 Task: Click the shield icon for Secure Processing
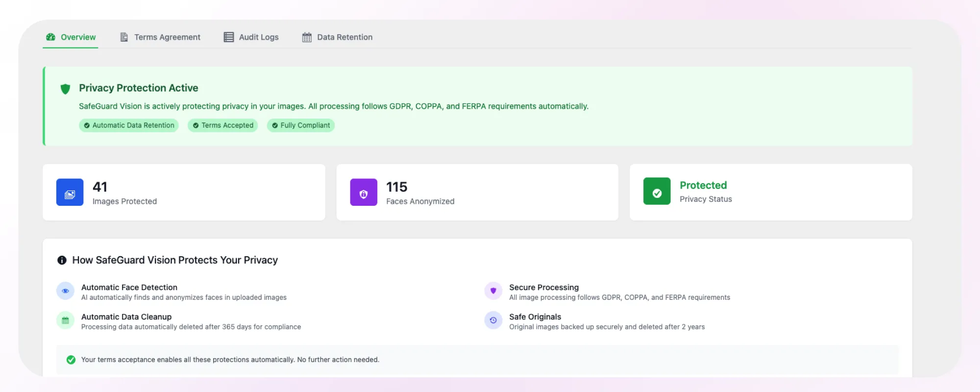click(493, 291)
